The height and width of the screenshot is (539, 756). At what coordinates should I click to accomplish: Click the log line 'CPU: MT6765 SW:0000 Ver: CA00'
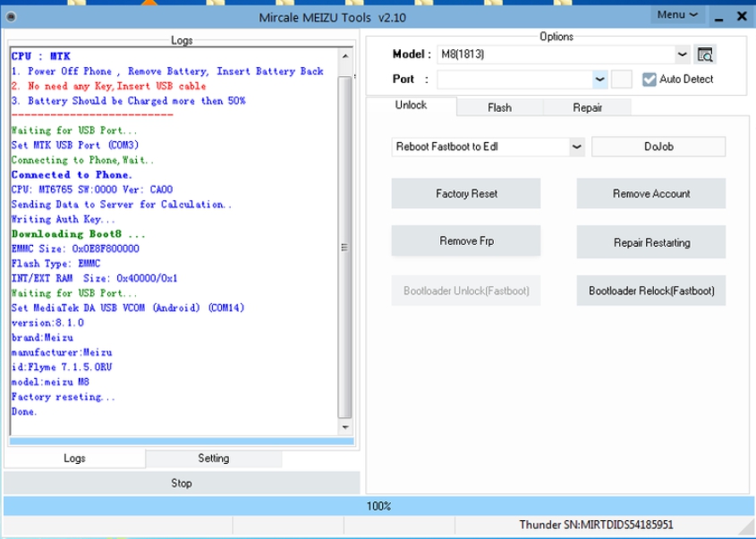[91, 189]
